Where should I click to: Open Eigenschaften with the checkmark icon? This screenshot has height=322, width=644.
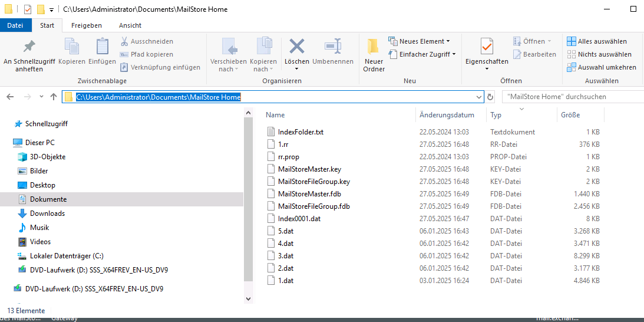point(487,47)
